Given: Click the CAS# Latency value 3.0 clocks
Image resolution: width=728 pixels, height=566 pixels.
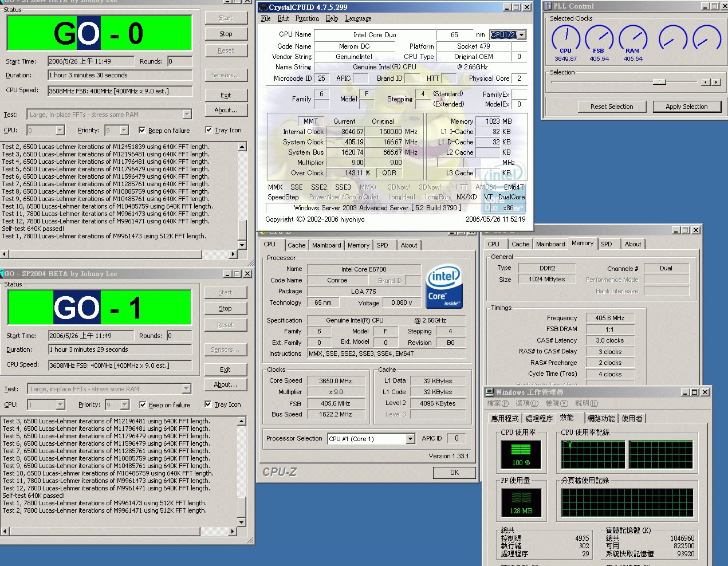Looking at the screenshot, I should pyautogui.click(x=610, y=340).
